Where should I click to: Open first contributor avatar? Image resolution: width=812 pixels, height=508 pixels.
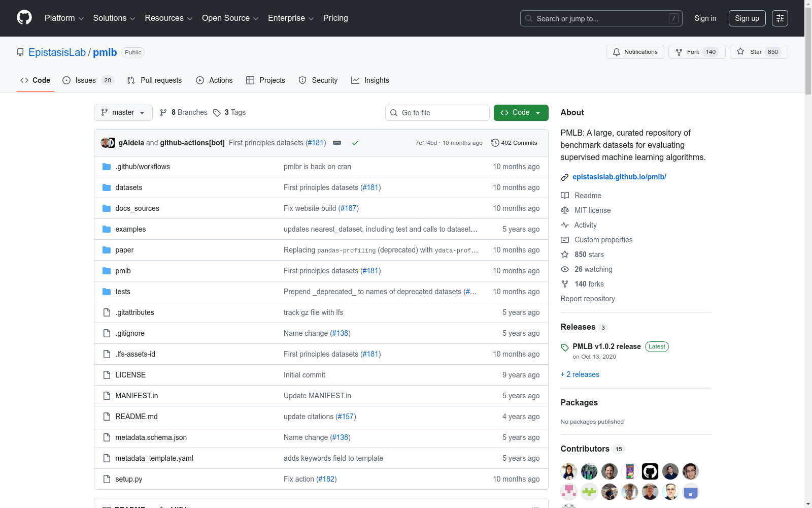point(569,471)
